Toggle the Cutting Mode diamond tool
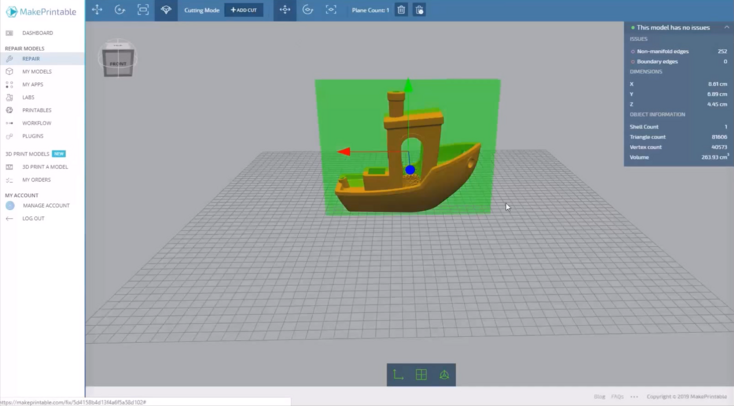This screenshot has width=734, height=406. (x=166, y=10)
